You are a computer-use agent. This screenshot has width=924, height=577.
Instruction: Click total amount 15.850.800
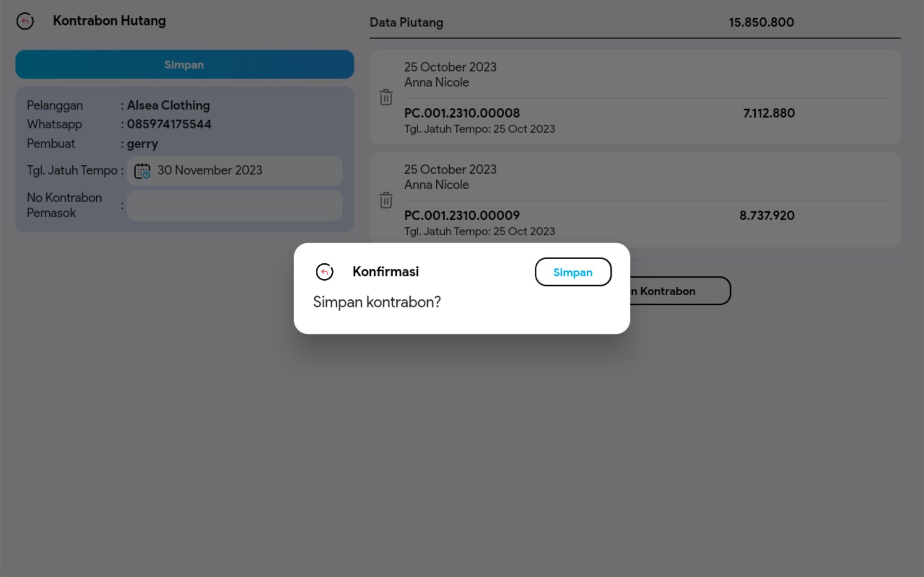pos(761,22)
